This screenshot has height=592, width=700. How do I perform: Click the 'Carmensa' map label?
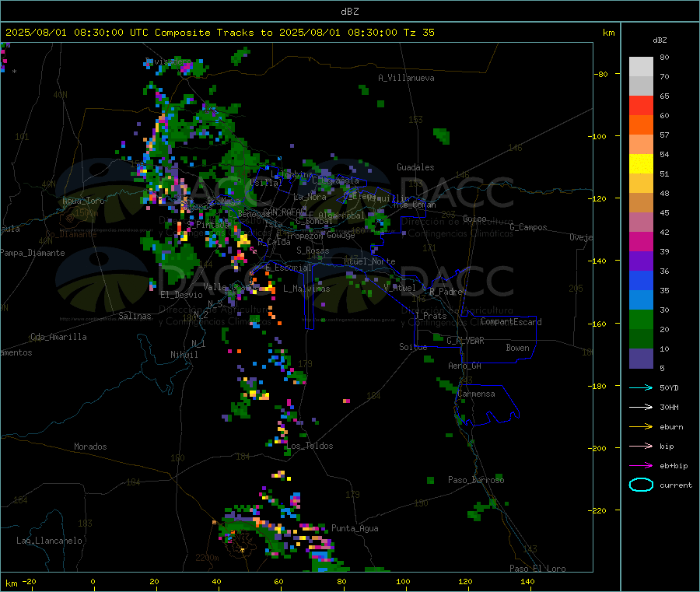(x=476, y=394)
